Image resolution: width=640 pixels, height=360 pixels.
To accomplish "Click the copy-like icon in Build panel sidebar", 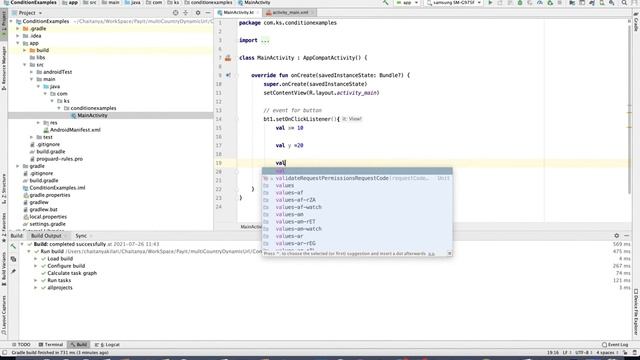I will click(x=13, y=259).
